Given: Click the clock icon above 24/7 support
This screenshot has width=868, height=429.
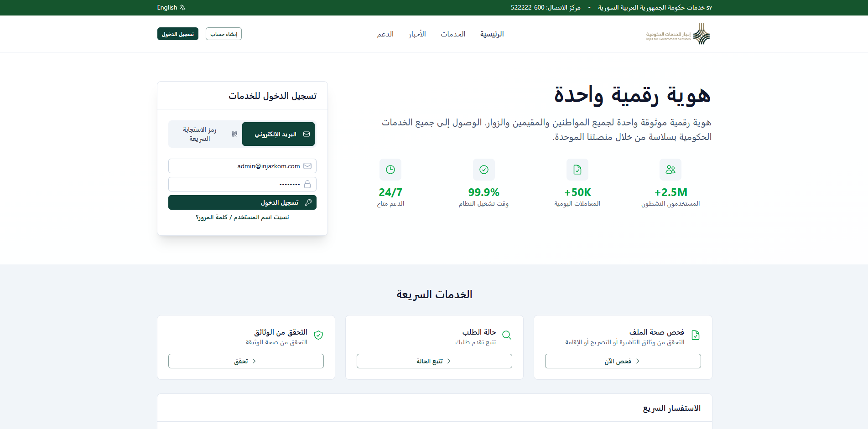Looking at the screenshot, I should click(x=390, y=169).
